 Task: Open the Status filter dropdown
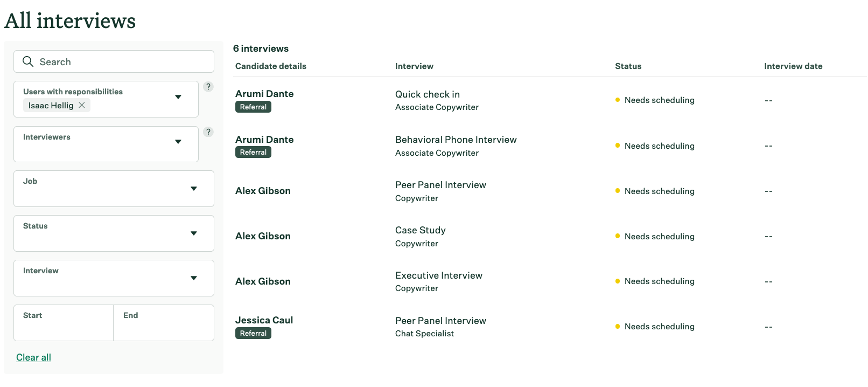(194, 233)
